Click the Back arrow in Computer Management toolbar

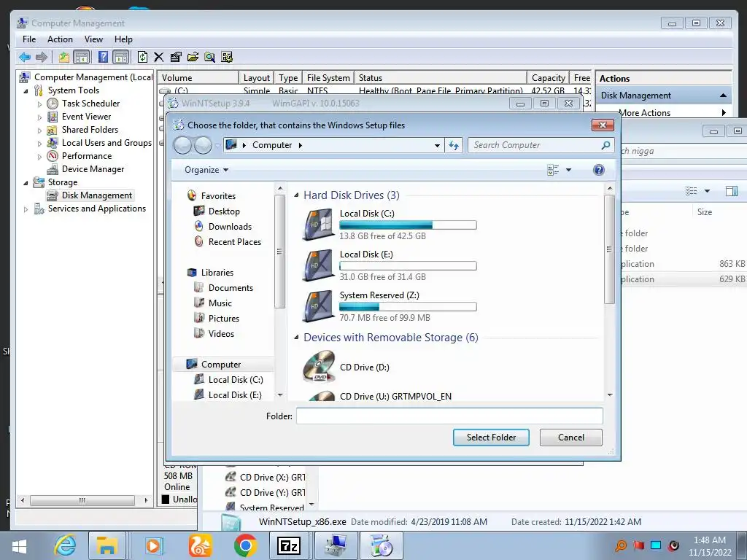tap(25, 57)
